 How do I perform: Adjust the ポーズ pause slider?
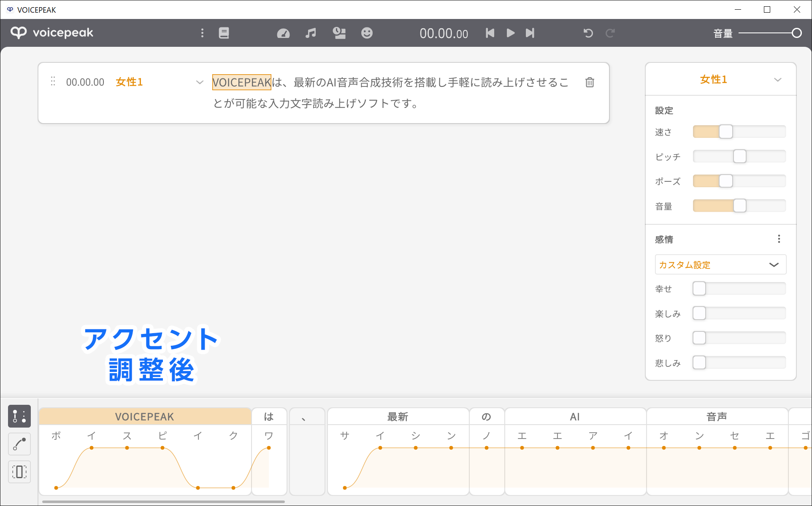pyautogui.click(x=739, y=181)
